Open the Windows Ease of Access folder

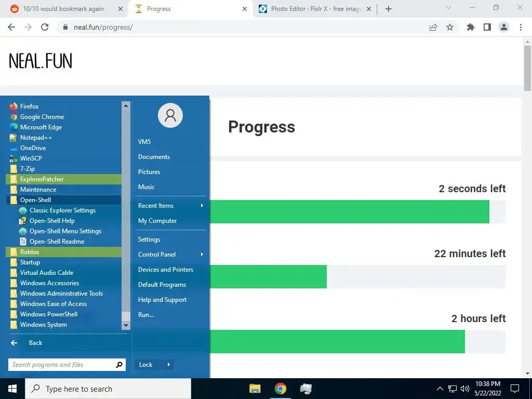63,303
